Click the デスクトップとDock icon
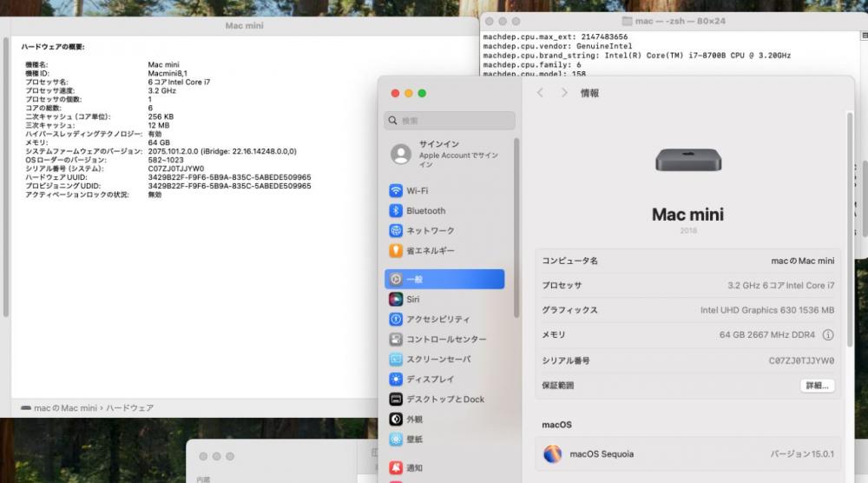Viewport: 868px width, 483px height. click(395, 399)
